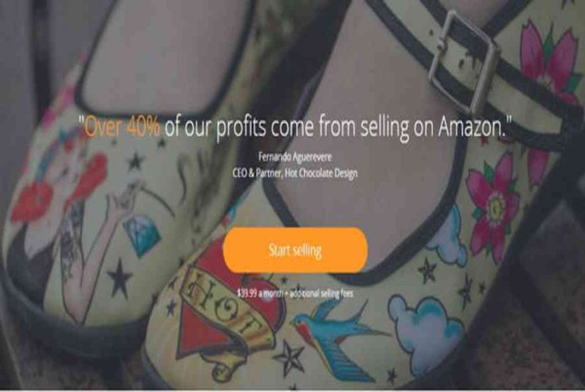Click the blue cloud below Start selling button
585x392 pixels.
click(x=422, y=328)
